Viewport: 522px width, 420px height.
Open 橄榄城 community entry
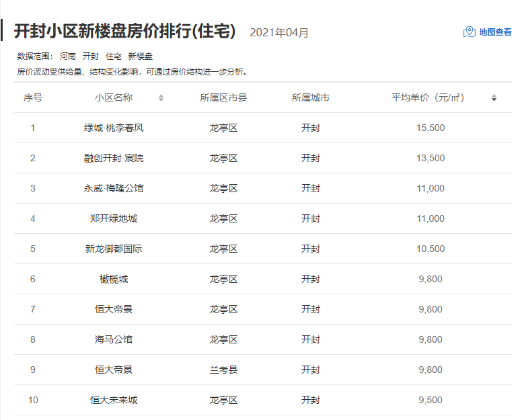(114, 279)
